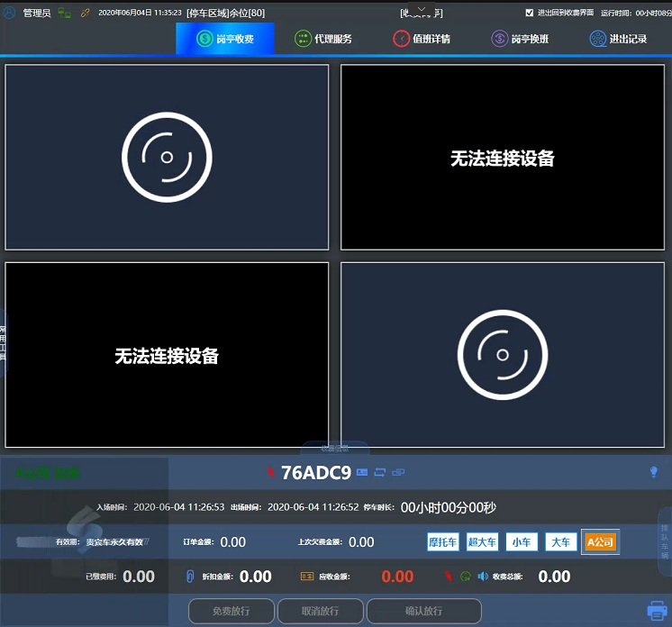672x627 pixels.
Task: Click the 订单金额 value 0.00
Action: [232, 542]
